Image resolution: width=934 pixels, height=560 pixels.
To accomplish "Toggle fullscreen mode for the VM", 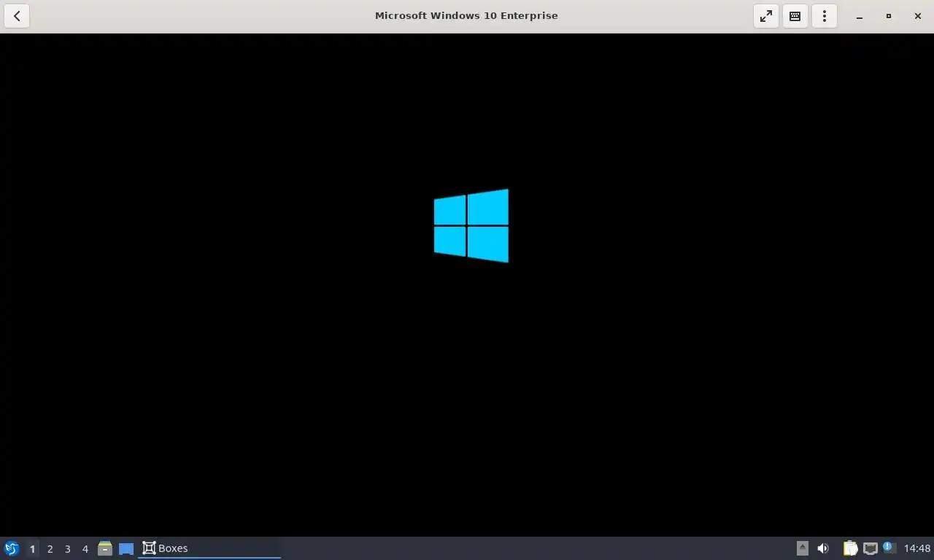I will pyautogui.click(x=766, y=16).
